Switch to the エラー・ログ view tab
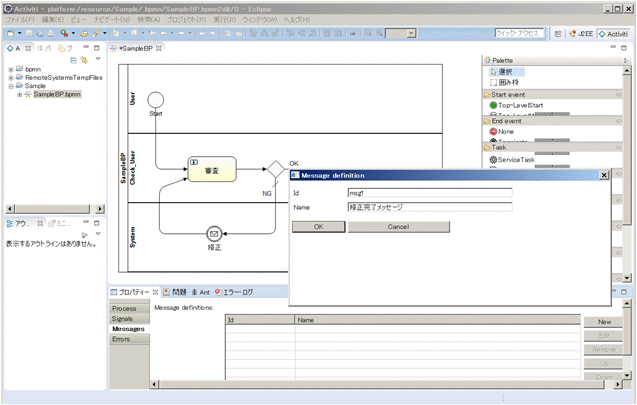This screenshot has width=637, height=405. click(237, 292)
